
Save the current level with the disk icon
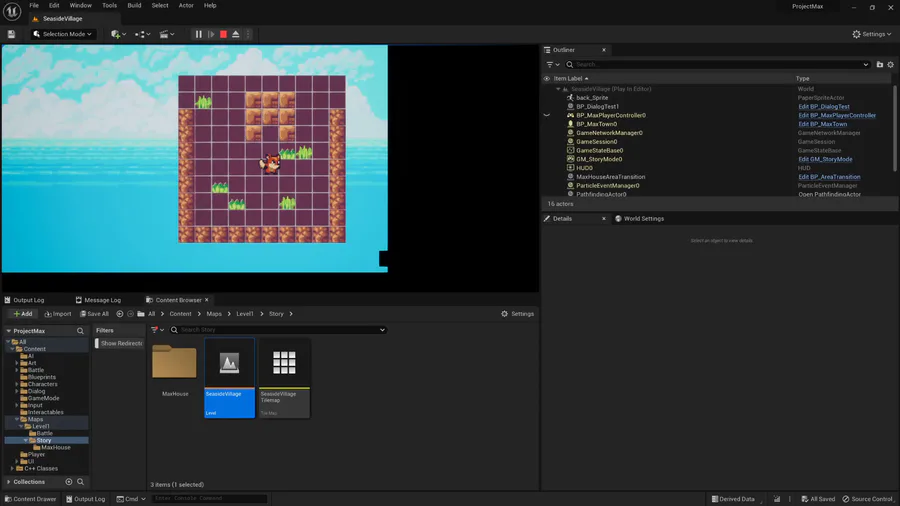[11, 34]
